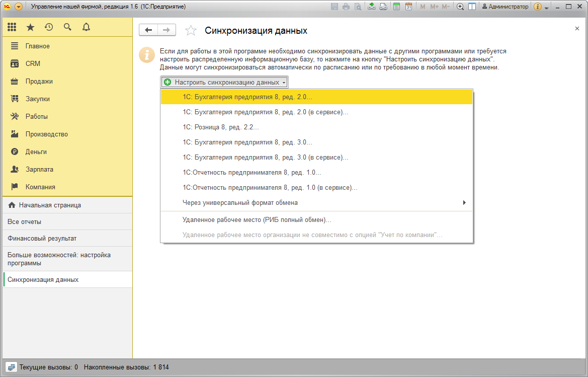
Task: Add page to favorites with star outline
Action: pyautogui.click(x=191, y=30)
